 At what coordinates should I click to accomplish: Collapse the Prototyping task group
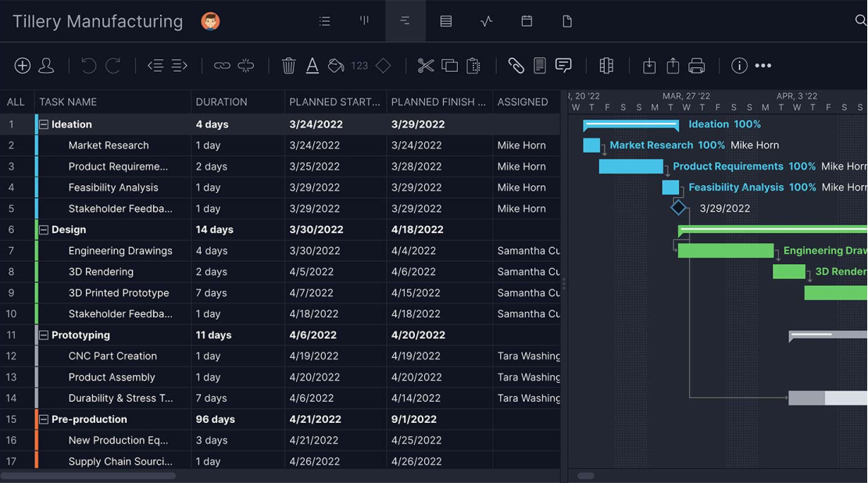coord(44,335)
